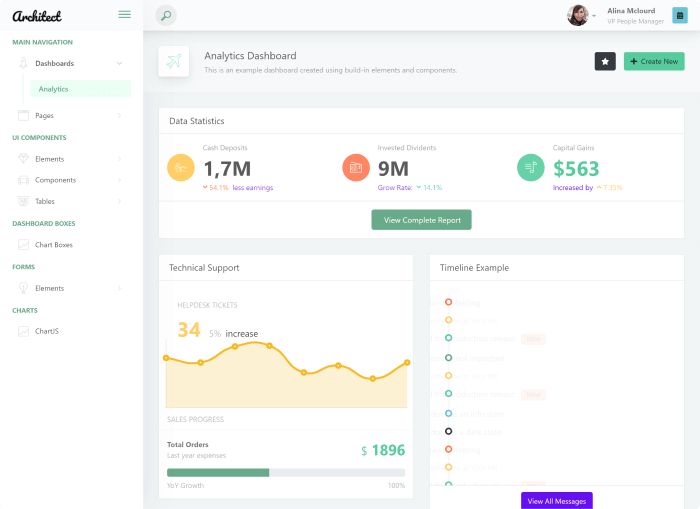Click the graph icon beside ChartJS
The image size is (700, 509).
(x=23, y=331)
